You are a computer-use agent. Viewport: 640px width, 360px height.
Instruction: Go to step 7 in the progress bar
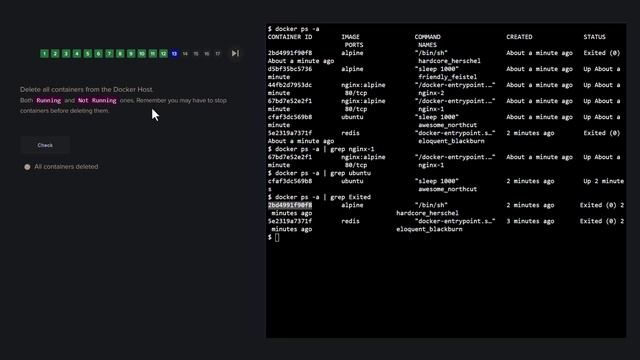pyautogui.click(x=109, y=53)
